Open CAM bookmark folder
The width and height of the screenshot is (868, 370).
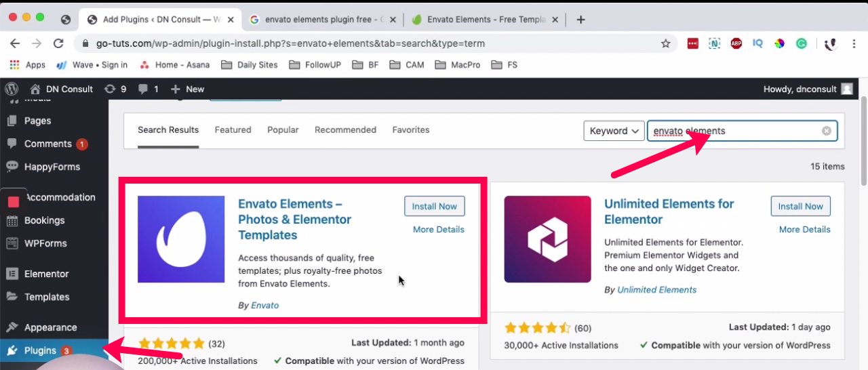[x=407, y=65]
